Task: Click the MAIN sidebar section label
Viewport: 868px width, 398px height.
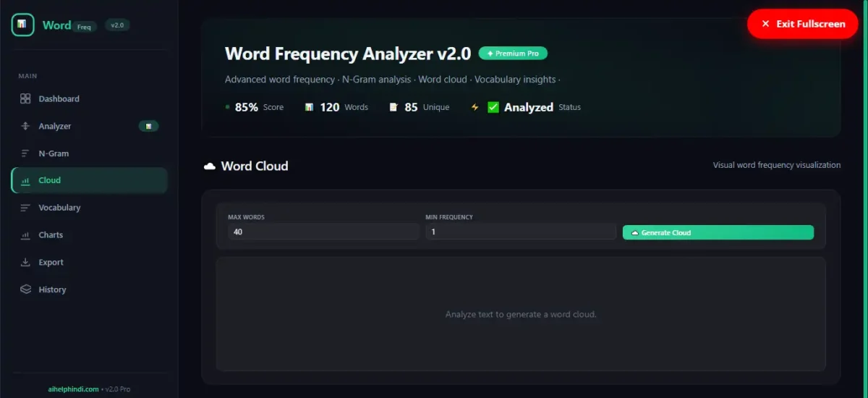Action: click(x=28, y=76)
